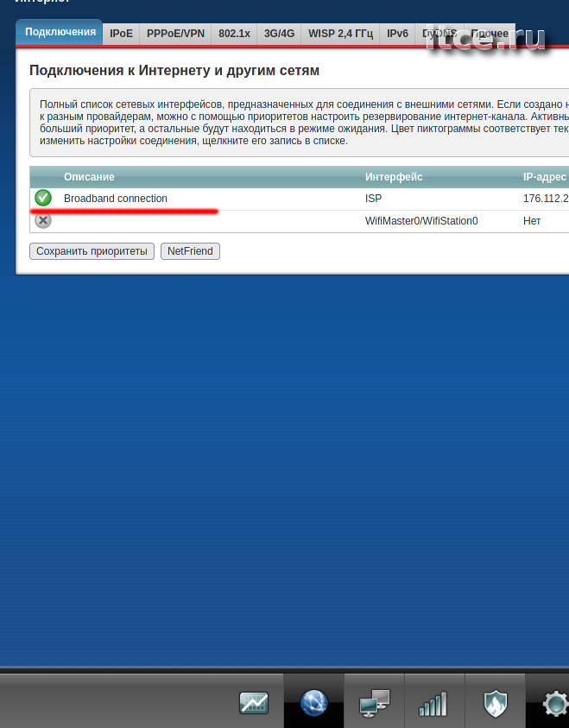Screen dimensions: 569x728
Task: Click the NetFriend button
Action: 191,251
